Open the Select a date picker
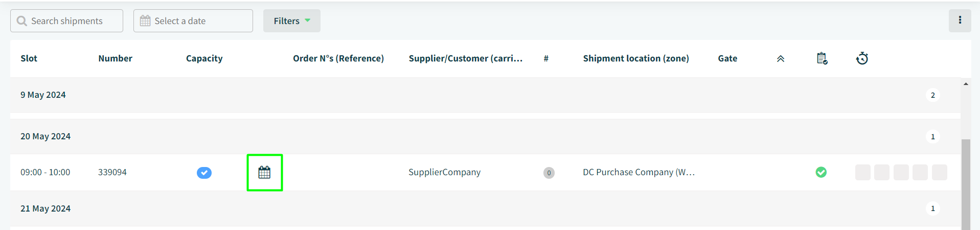Image resolution: width=980 pixels, height=230 pixels. tap(193, 21)
